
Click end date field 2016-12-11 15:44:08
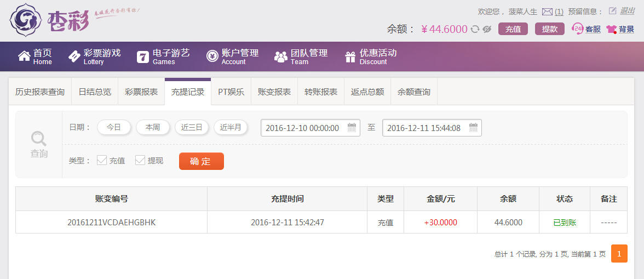click(x=432, y=128)
